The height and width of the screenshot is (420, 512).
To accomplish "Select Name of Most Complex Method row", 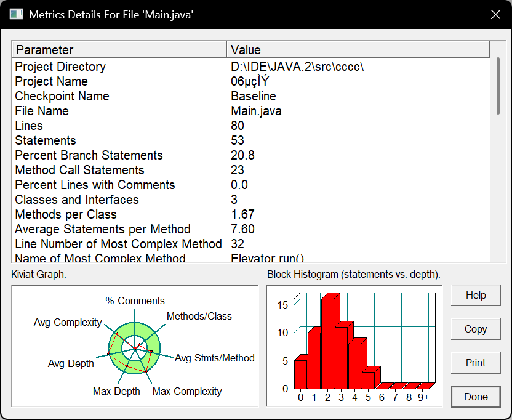I will [251, 257].
